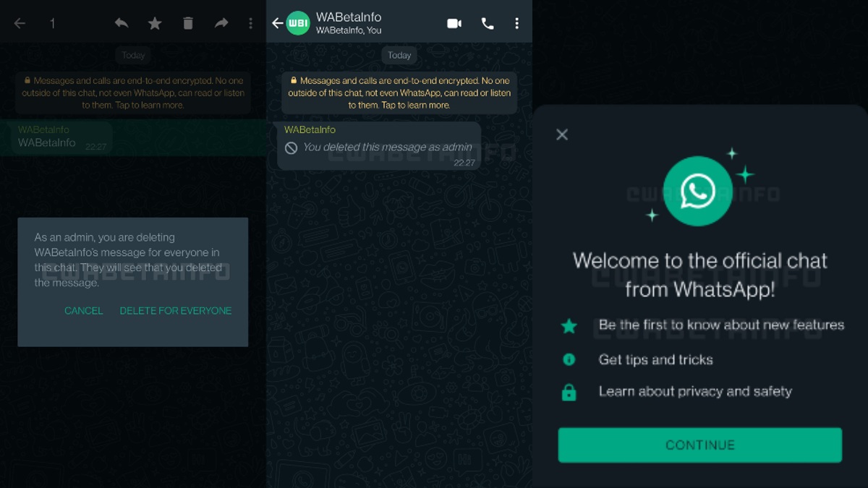Star the selected WABetaInfo message

154,22
